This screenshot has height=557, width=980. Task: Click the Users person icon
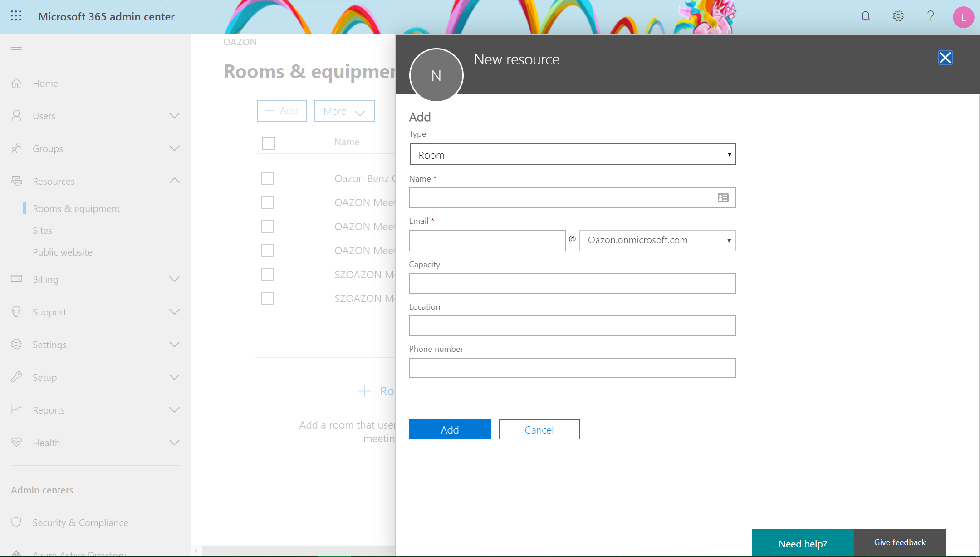tap(16, 116)
